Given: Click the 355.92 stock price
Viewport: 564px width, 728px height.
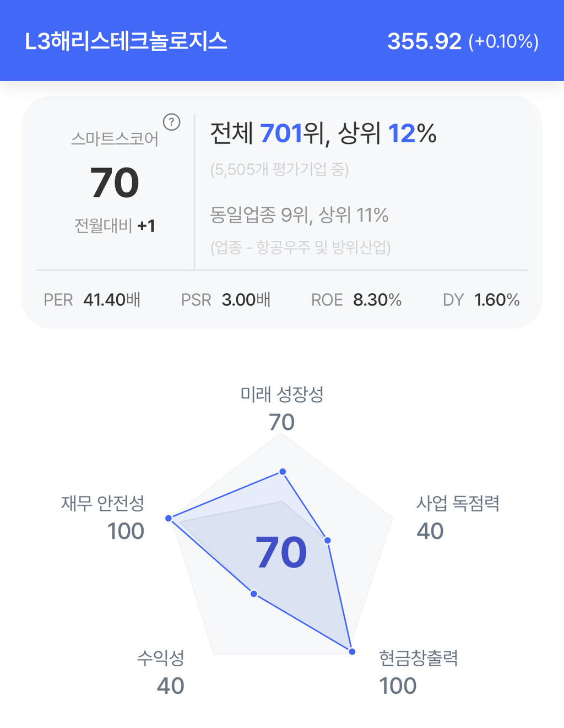Looking at the screenshot, I should tap(424, 42).
